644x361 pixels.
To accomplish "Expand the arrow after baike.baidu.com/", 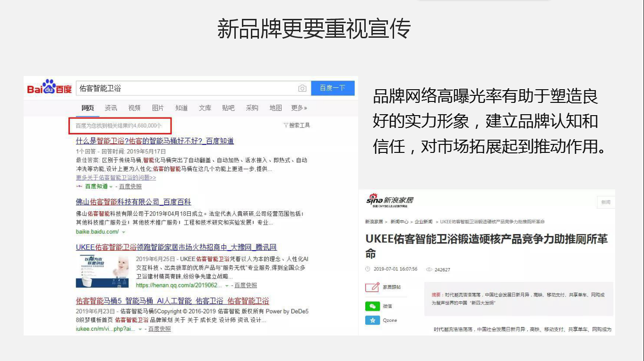I will (123, 232).
